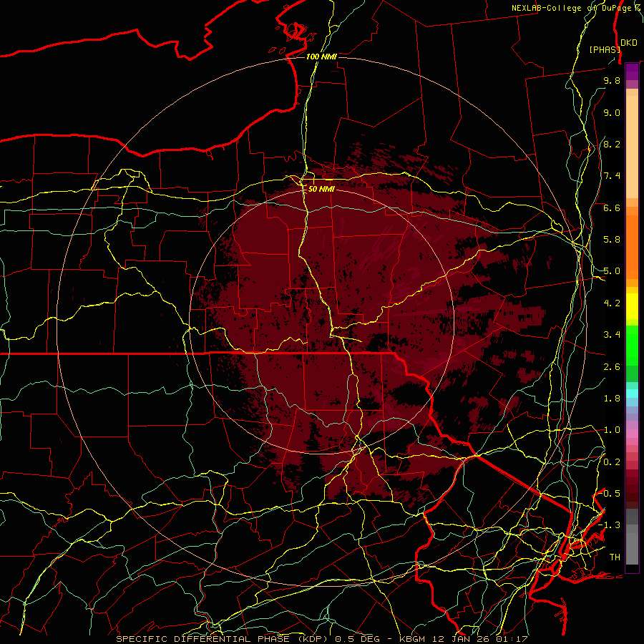The image size is (644, 644).
Task: Click the bright green legend color band
Action: point(632,345)
